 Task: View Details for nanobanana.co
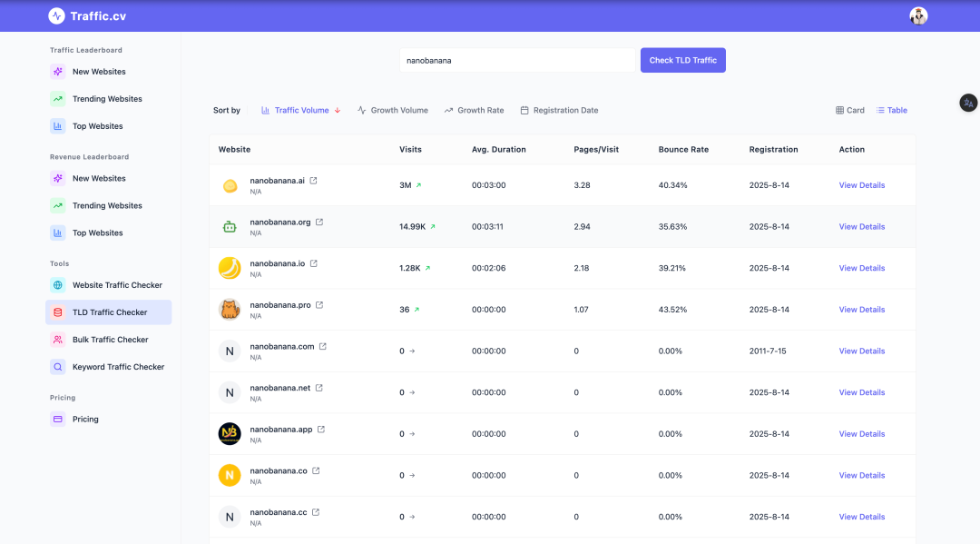click(x=861, y=475)
